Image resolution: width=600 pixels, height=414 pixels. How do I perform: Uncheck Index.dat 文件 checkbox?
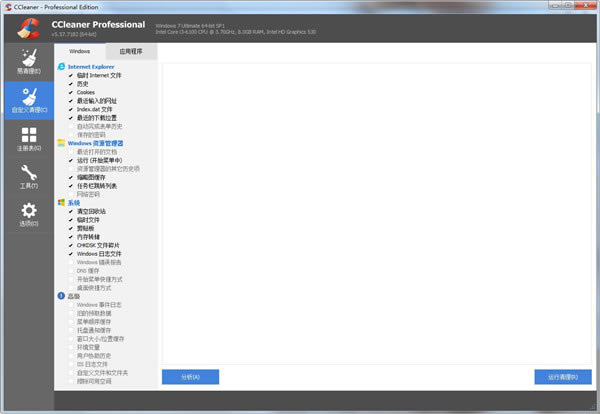(x=71, y=109)
